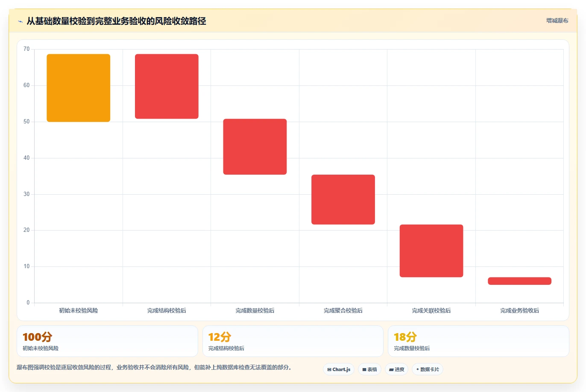Click the orange 初始未校验风险 bar
Image resolution: width=586 pixels, height=392 pixels.
click(x=79, y=88)
